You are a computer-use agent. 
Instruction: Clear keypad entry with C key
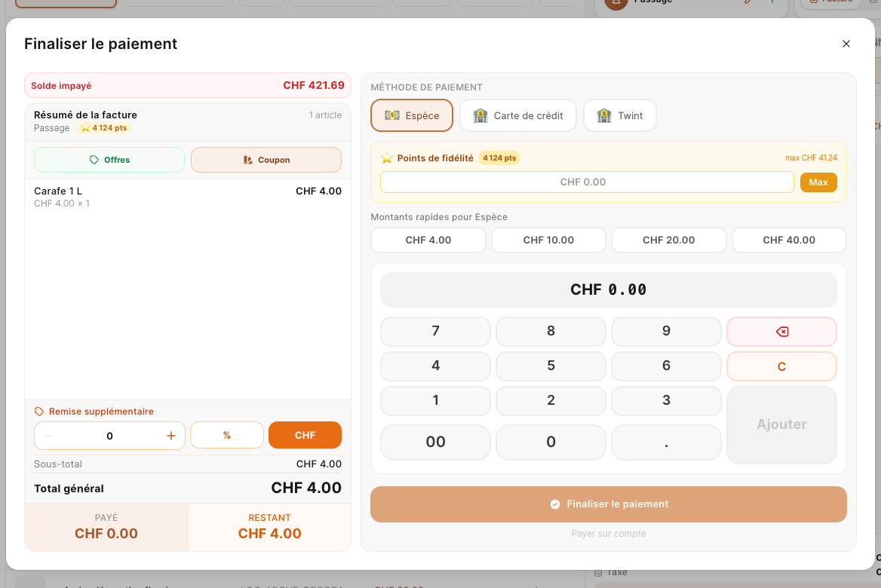point(781,366)
